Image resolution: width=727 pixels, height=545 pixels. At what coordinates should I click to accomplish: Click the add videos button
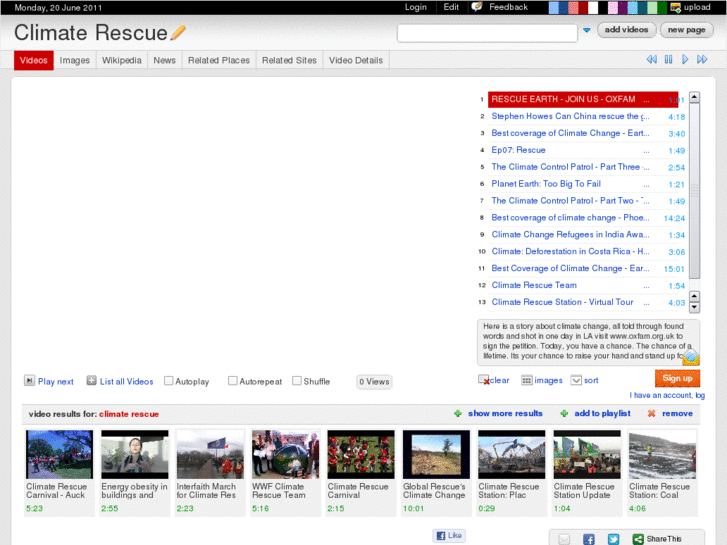[x=626, y=30]
